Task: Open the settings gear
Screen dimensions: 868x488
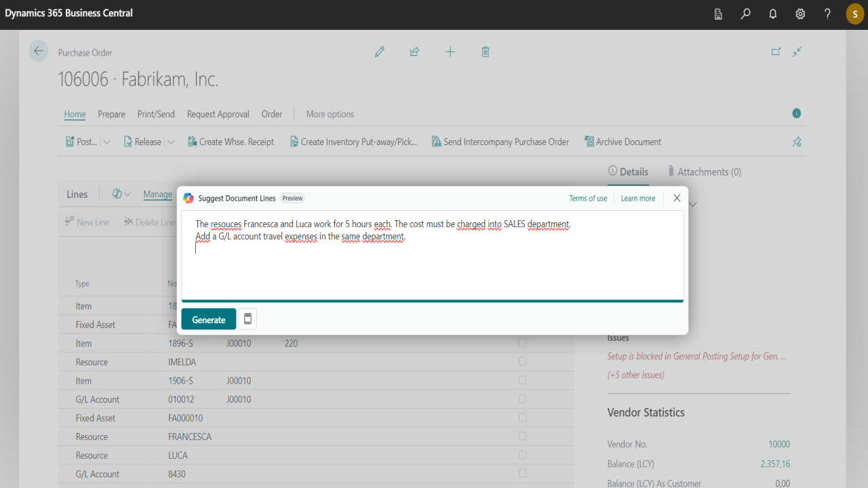Action: (800, 14)
